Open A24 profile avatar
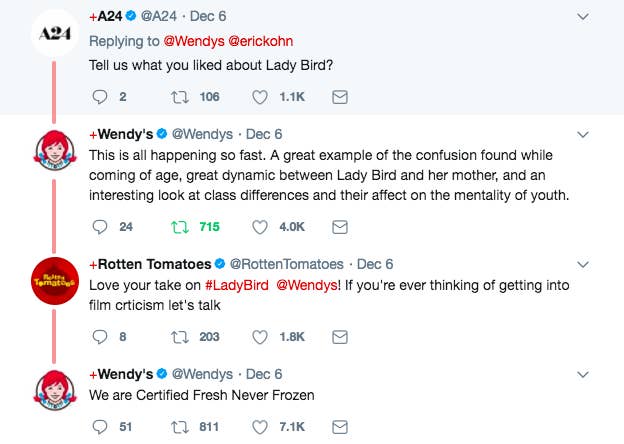Screen dimensions: 624x444 (x=55, y=33)
